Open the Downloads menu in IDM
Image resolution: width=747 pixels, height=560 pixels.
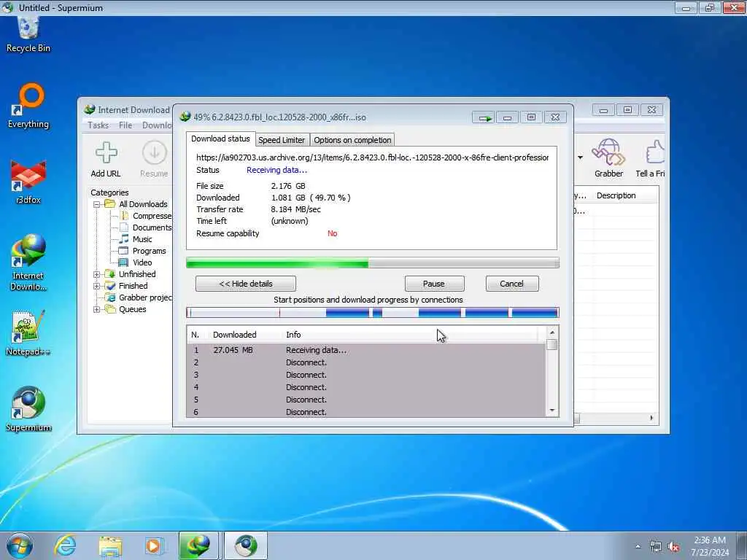point(158,125)
